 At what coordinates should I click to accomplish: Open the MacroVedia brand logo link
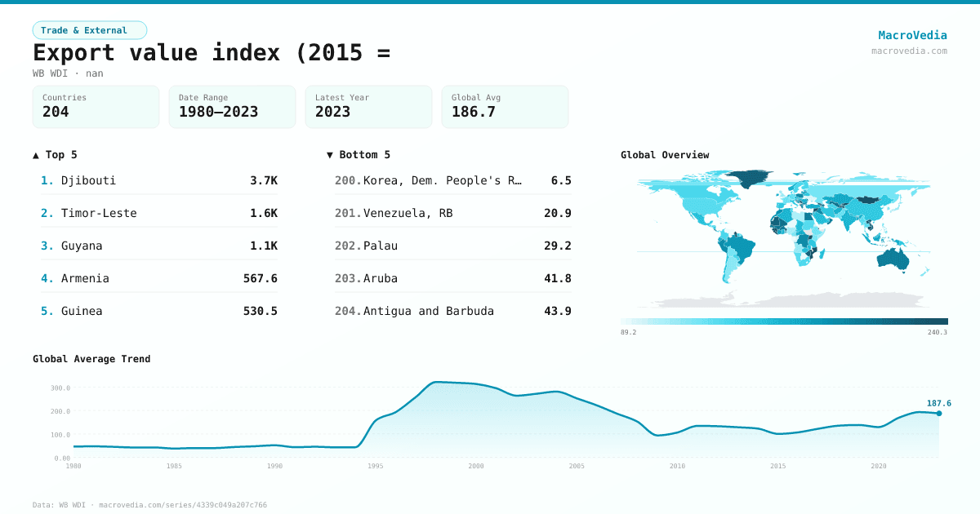(x=912, y=35)
